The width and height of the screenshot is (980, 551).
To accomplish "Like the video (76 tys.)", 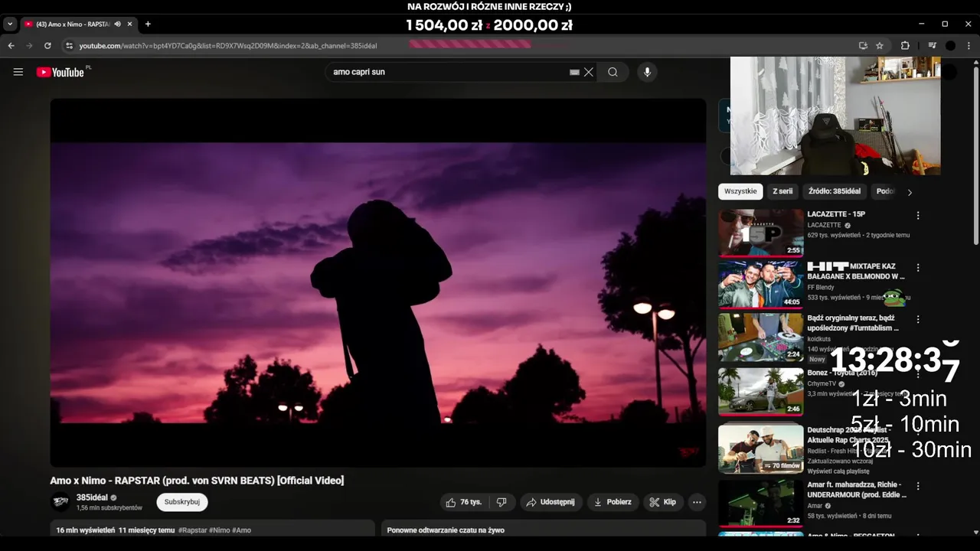I will (465, 502).
